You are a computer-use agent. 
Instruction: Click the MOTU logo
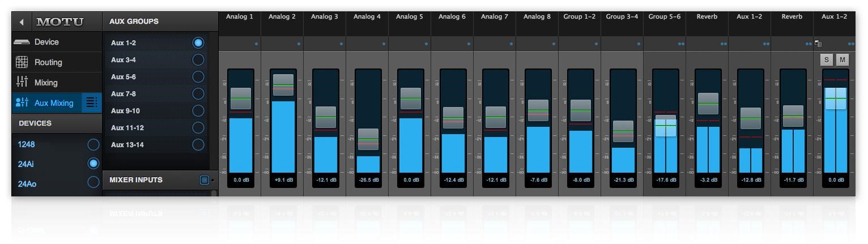pos(59,22)
